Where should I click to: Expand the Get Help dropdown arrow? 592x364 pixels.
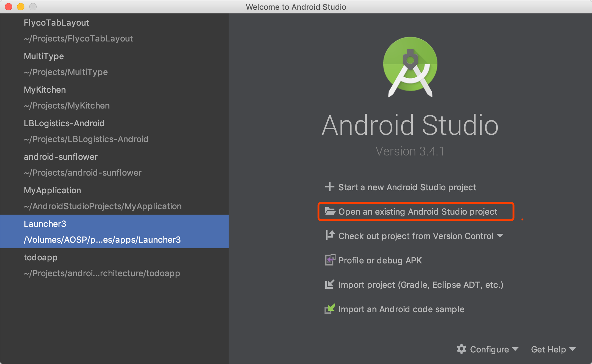pos(572,349)
